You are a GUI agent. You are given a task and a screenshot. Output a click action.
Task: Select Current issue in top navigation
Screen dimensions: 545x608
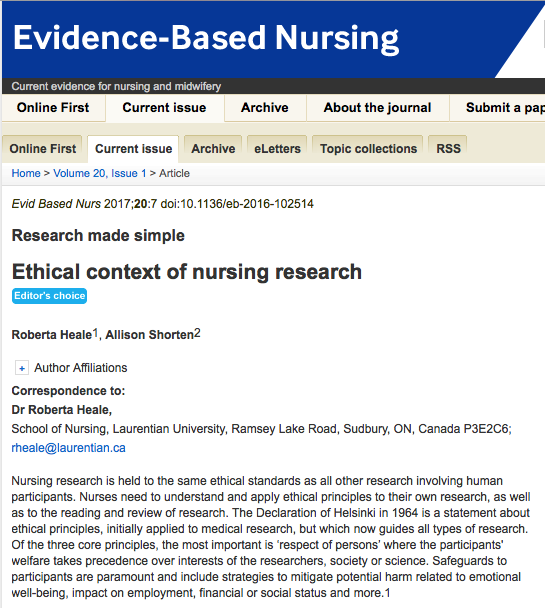[164, 107]
